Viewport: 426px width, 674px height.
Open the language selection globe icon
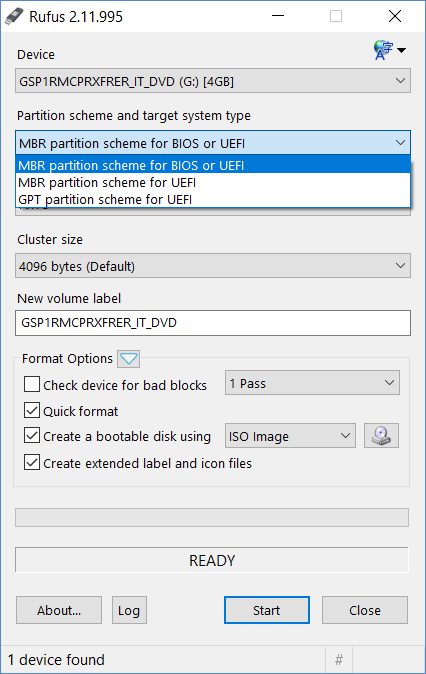(389, 50)
